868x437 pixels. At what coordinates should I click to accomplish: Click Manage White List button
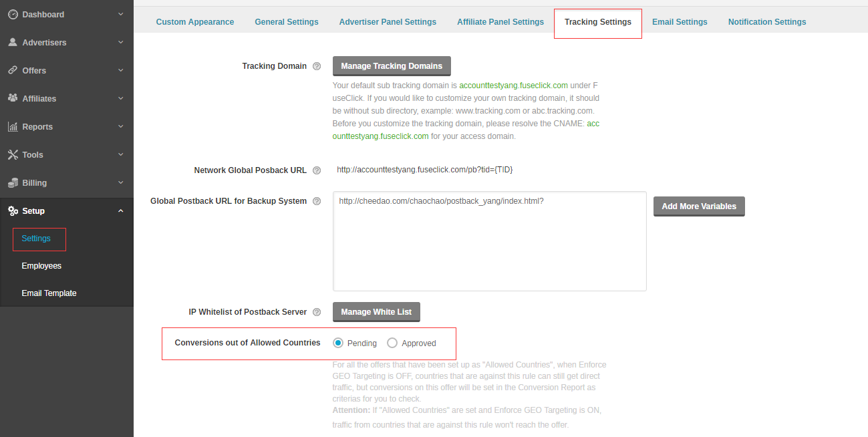click(376, 312)
